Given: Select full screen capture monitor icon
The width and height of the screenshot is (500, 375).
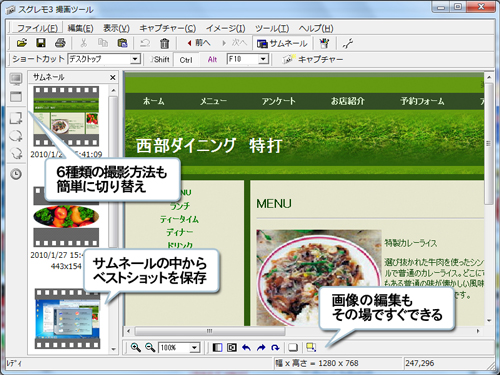Looking at the screenshot, I should [16, 79].
